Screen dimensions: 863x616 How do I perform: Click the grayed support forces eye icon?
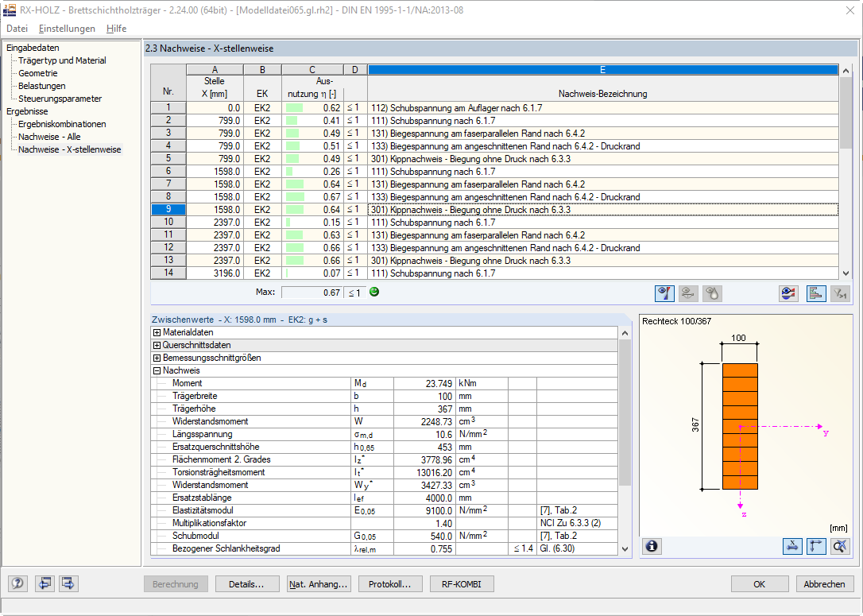(x=688, y=293)
